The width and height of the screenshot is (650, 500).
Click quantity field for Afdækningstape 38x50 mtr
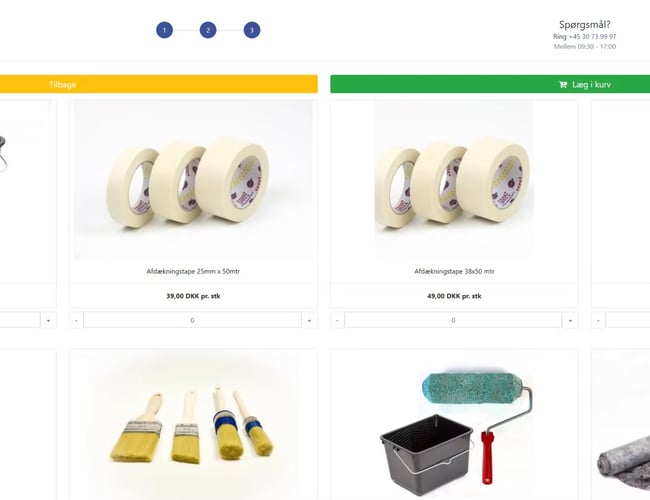[453, 320]
